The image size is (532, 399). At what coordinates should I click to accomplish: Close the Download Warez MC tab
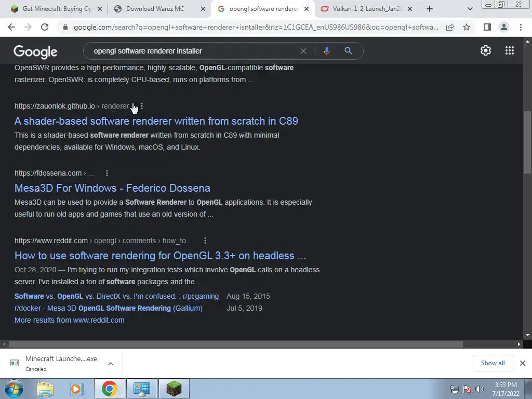pyautogui.click(x=203, y=9)
